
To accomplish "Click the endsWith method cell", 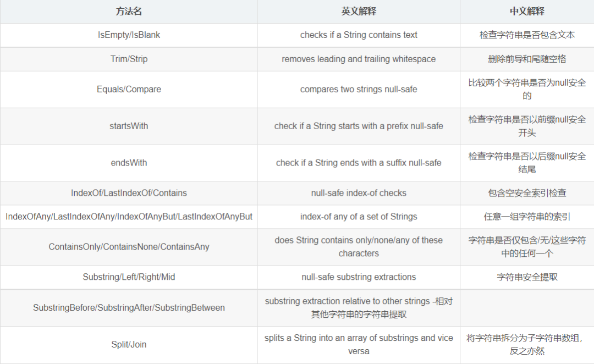I will click(x=129, y=163).
